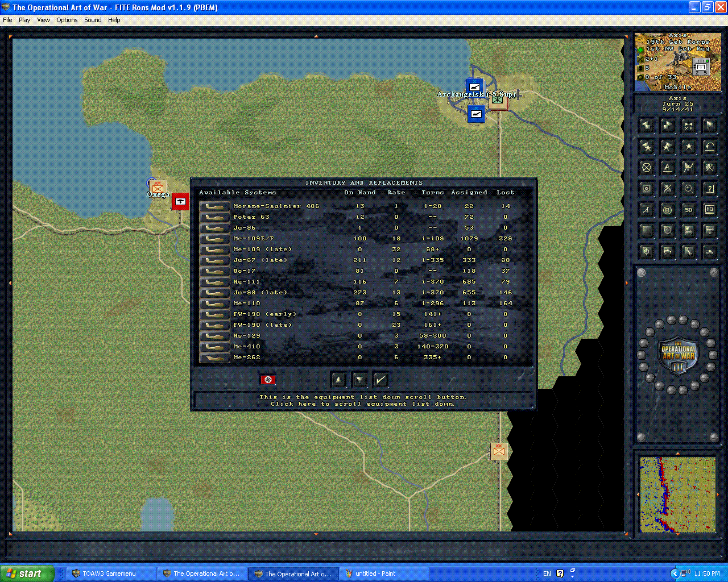Select the aircraft icon beside the Me-262 row
Viewport: 728px width, 582px height.
(x=214, y=357)
